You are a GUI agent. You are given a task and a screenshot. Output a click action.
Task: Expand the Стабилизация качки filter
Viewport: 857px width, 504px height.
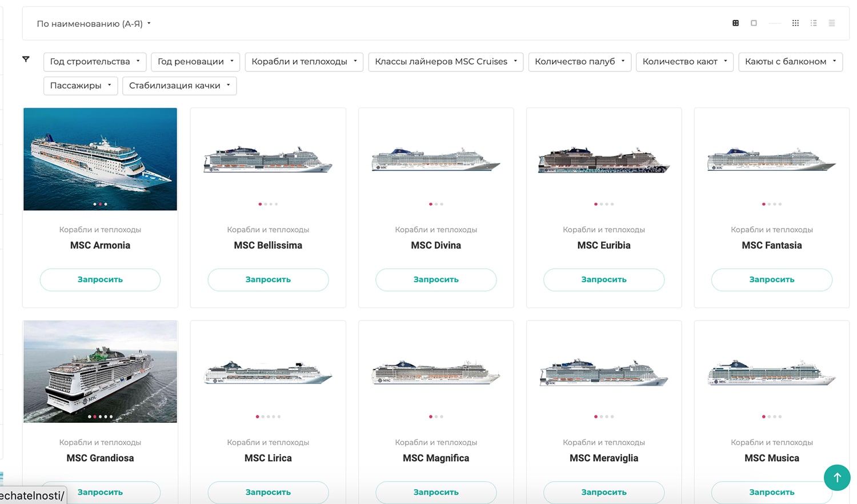tap(179, 86)
